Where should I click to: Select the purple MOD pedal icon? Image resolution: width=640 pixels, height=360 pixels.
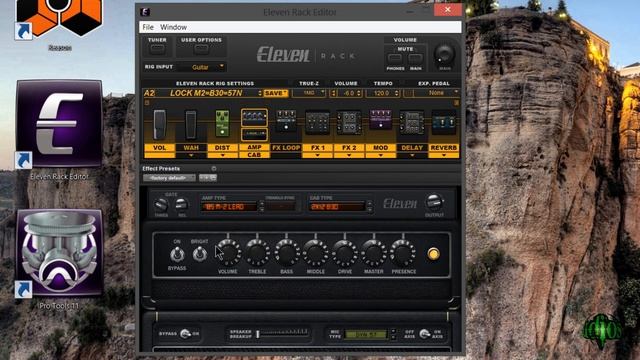tap(380, 119)
